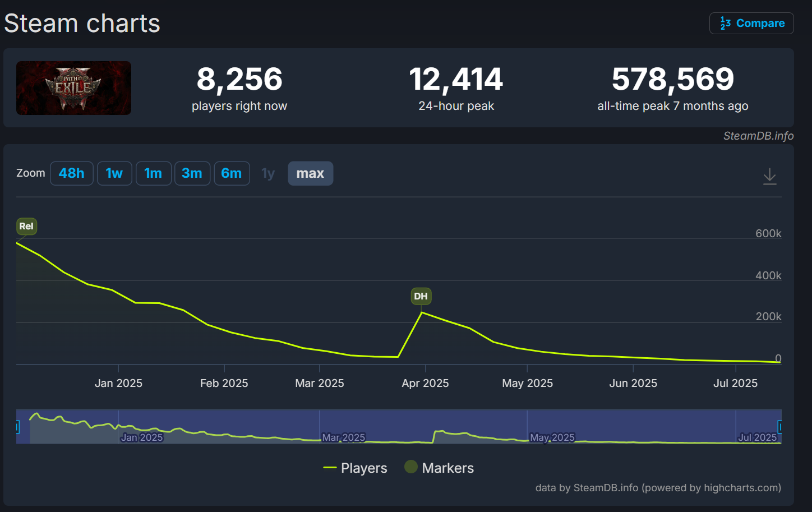
Task: Click the data by SteamDB.info highcharts credit
Action: (658, 488)
